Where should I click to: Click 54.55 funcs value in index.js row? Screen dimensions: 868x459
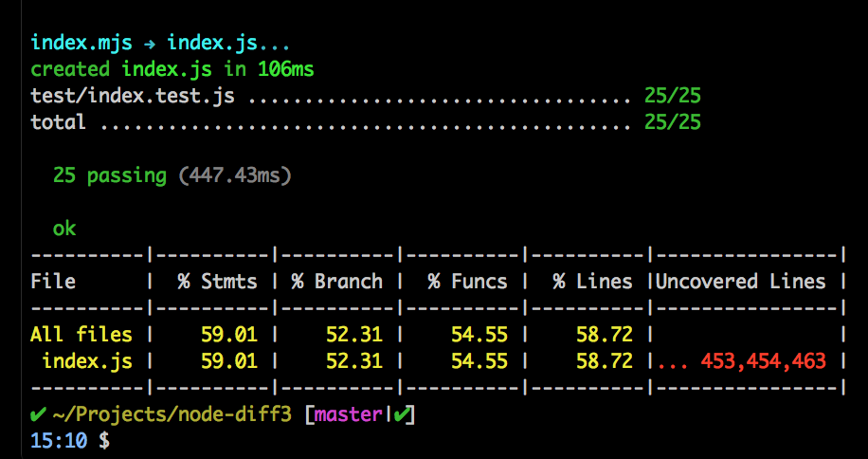(479, 361)
